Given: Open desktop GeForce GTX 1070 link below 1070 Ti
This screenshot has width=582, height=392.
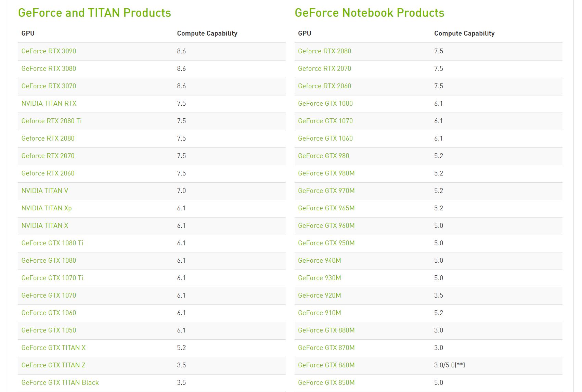Looking at the screenshot, I should tap(49, 296).
